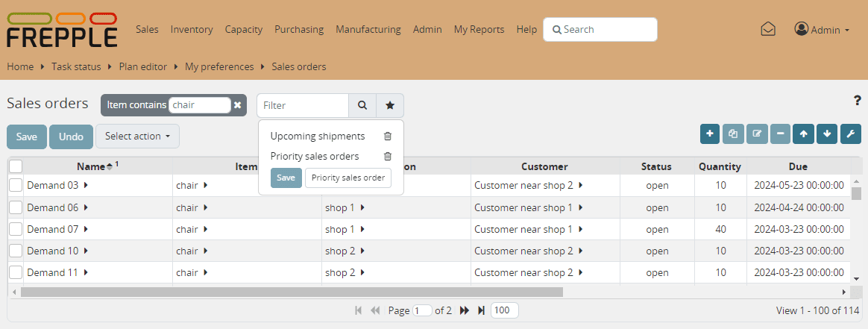Screen dimensions: 868x329
Task: Click the copy selected records icon
Action: pyautogui.click(x=733, y=134)
